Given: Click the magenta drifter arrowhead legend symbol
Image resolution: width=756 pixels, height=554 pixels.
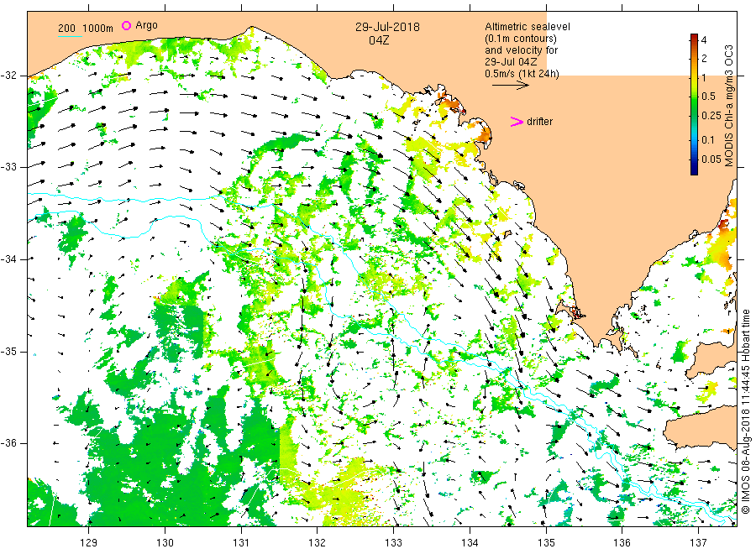Looking at the screenshot, I should 517,122.
